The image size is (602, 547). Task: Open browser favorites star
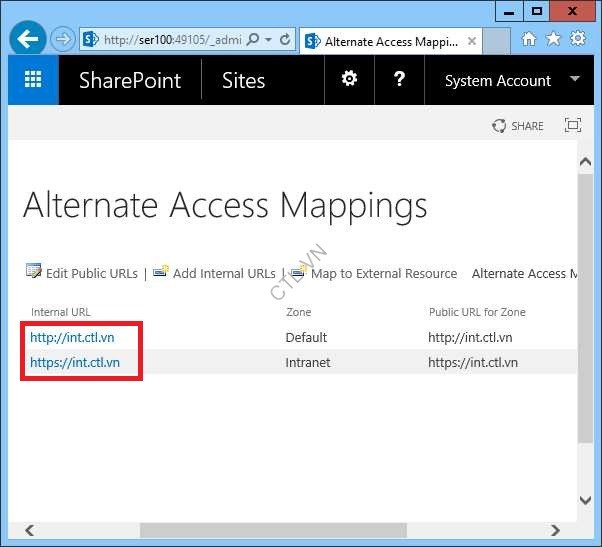(553, 38)
